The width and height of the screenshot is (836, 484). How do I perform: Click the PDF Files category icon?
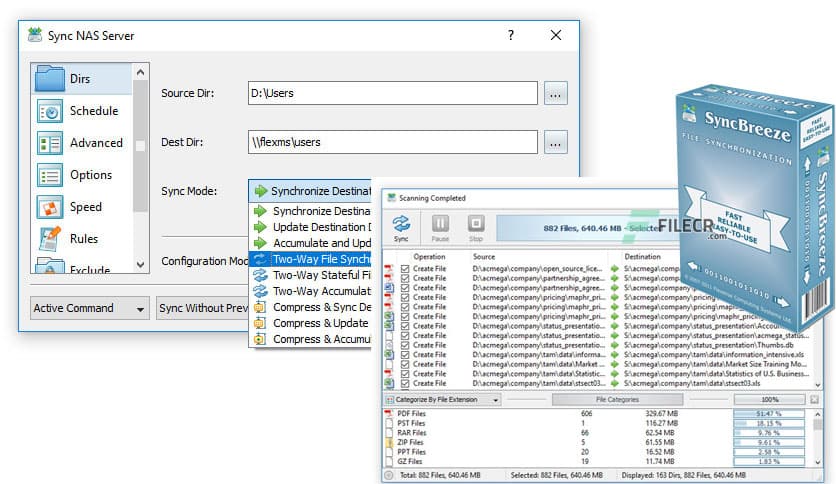point(389,414)
